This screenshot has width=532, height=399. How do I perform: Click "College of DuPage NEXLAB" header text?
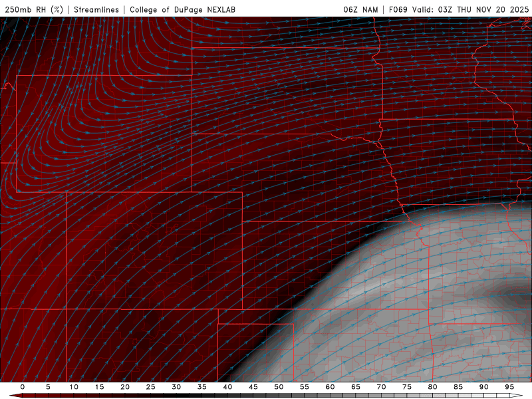182,9
